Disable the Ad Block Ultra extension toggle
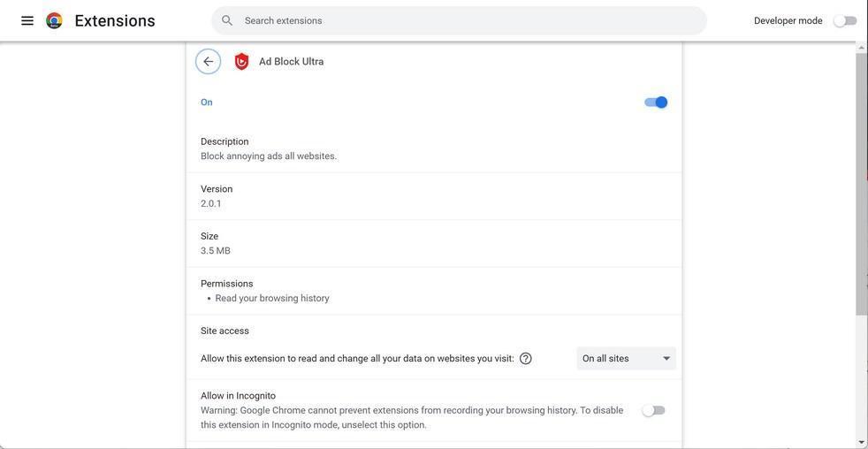Screen dimensions: 868x449 pyautogui.click(x=656, y=103)
